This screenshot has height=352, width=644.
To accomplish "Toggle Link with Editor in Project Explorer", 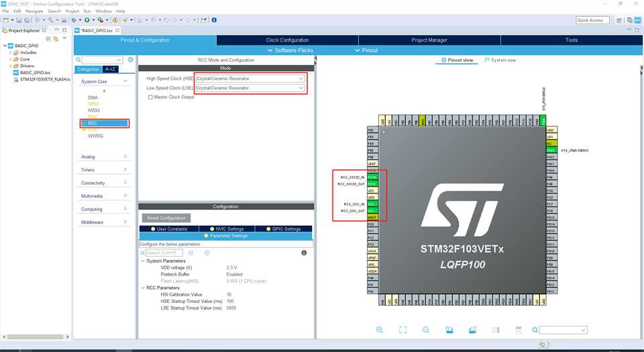I will click(56, 39).
